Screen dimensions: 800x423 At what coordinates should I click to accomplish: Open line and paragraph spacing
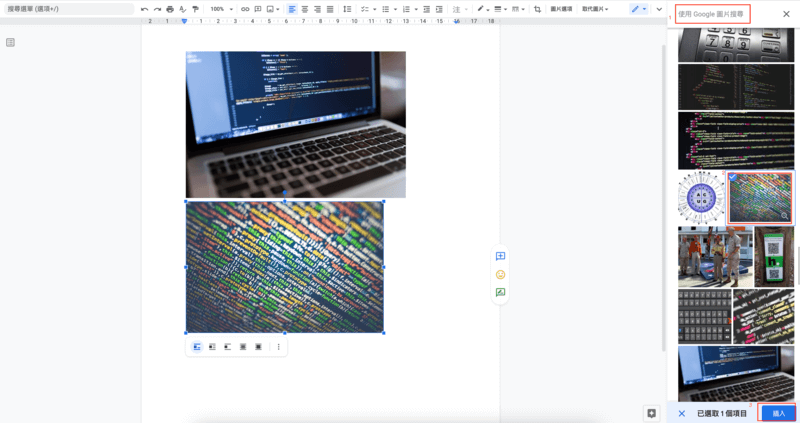(x=347, y=9)
